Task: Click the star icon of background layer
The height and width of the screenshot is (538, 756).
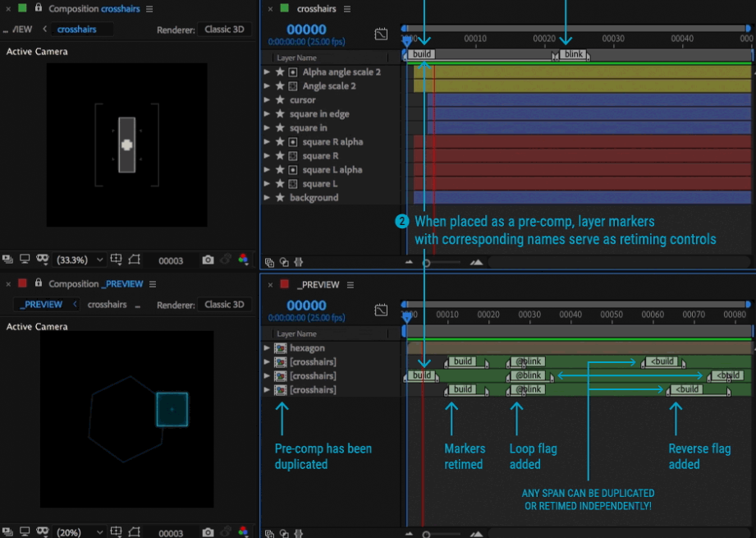Action: (x=280, y=197)
